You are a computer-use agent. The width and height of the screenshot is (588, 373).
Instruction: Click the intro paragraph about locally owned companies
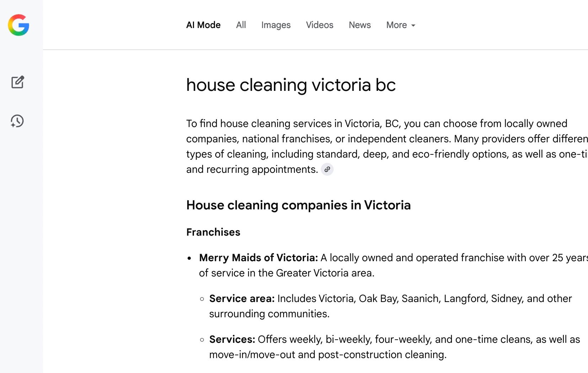(x=387, y=146)
